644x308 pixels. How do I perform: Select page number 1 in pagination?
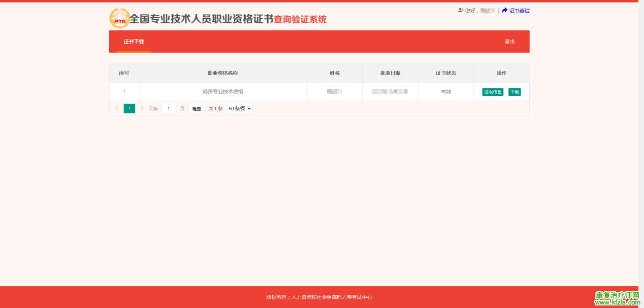(x=130, y=108)
